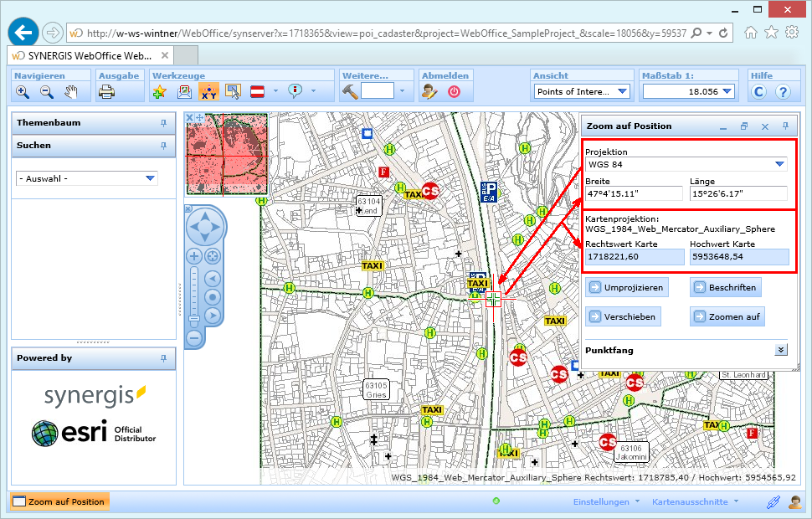812x519 pixels.
Task: Open the Projektion WGS 84 dropdown
Action: point(779,164)
